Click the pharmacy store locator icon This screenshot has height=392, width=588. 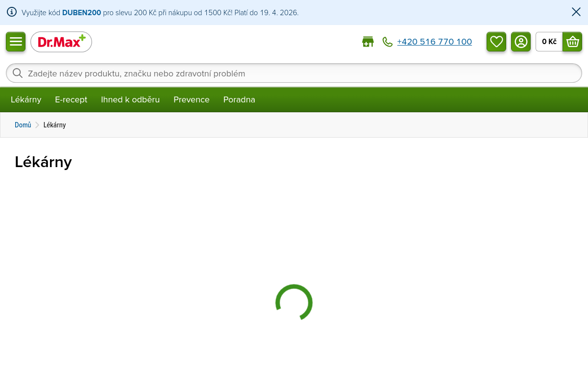tap(367, 42)
